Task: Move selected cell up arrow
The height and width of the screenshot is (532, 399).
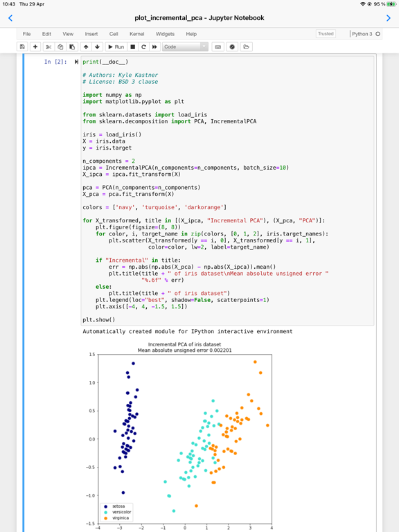Action: click(86, 47)
